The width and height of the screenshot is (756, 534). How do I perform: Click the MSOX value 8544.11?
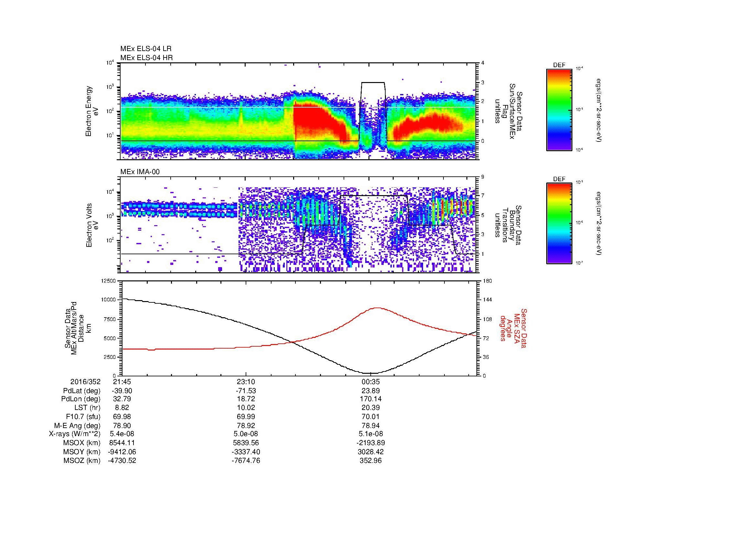click(122, 443)
